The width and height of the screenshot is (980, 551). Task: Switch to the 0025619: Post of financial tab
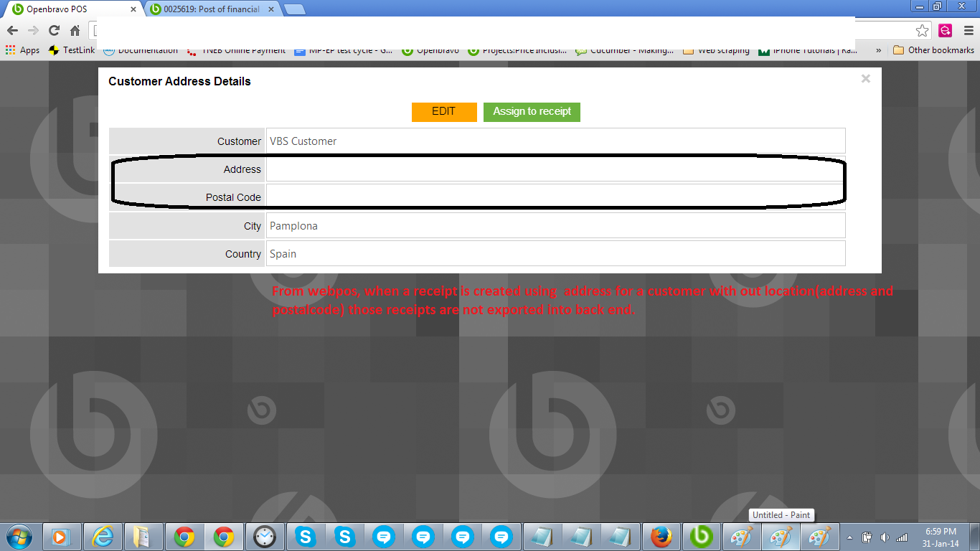pyautogui.click(x=212, y=9)
